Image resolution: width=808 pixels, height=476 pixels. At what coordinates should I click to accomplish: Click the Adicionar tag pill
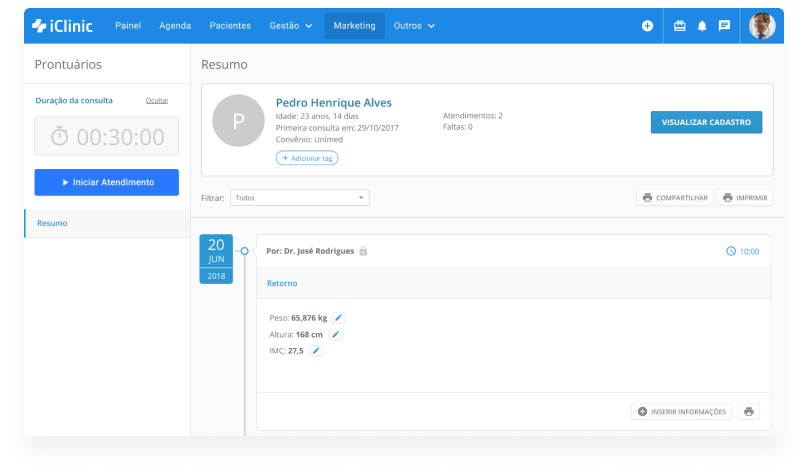click(307, 158)
